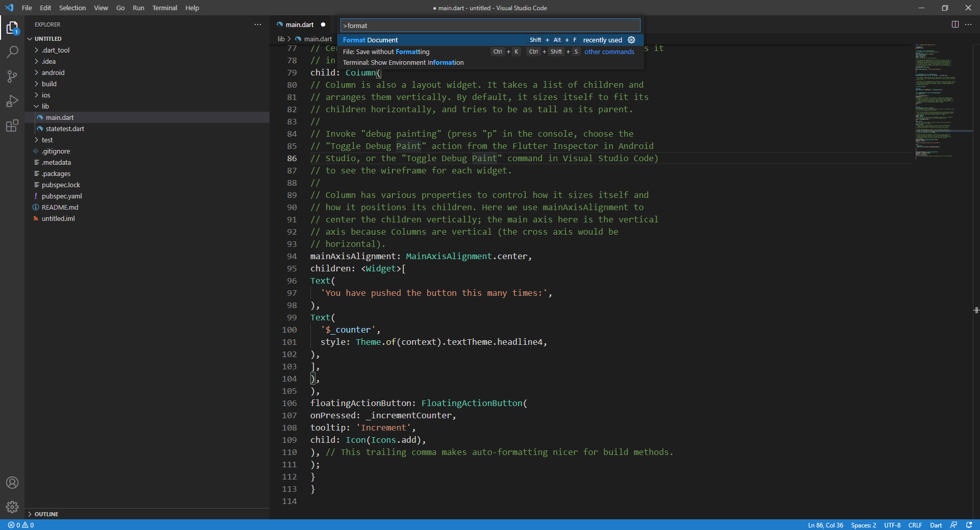Image resolution: width=980 pixels, height=530 pixels.
Task: Change line endings via CRLF
Action: pyautogui.click(x=915, y=525)
